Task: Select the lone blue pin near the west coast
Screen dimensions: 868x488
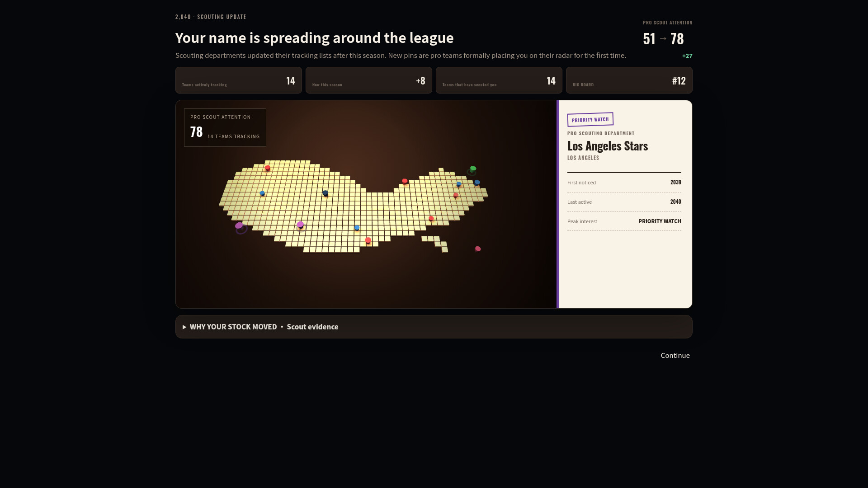Action: pyautogui.click(x=262, y=193)
